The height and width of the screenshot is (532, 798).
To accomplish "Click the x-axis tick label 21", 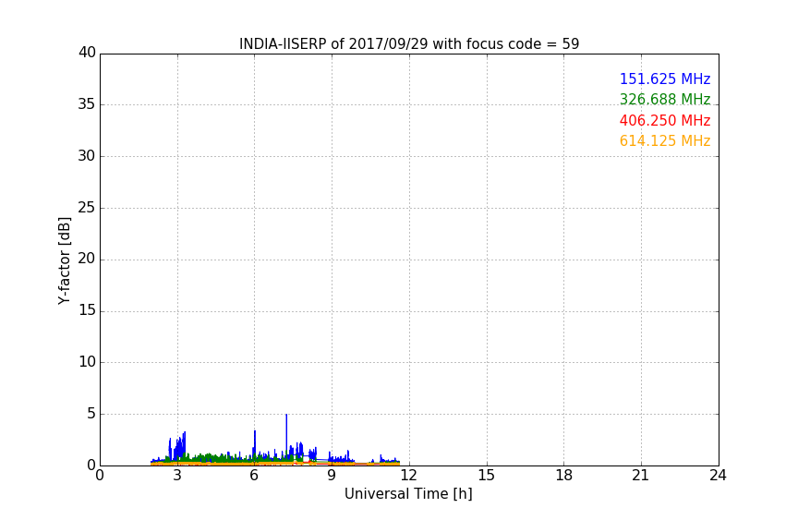I will pos(641,476).
